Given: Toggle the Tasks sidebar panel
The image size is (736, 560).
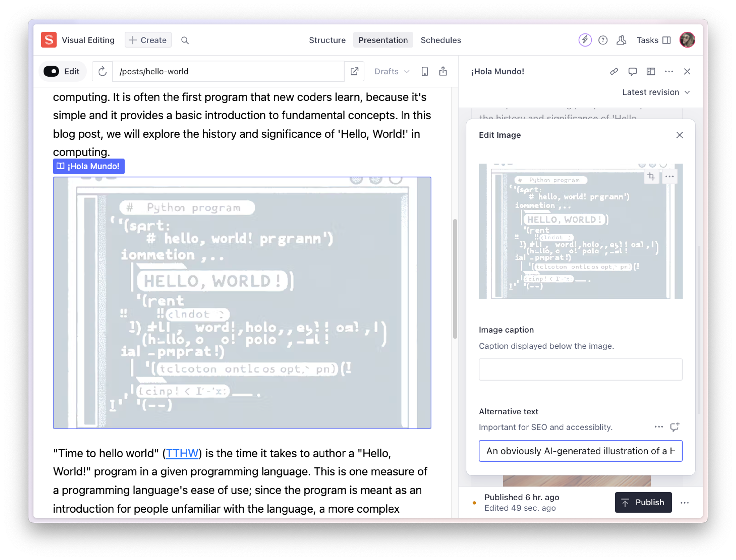Looking at the screenshot, I should (653, 40).
